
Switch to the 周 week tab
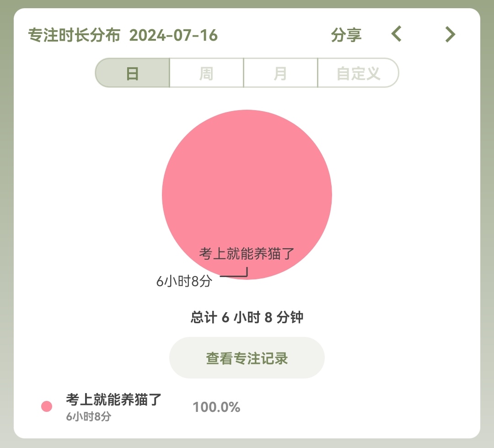click(206, 73)
